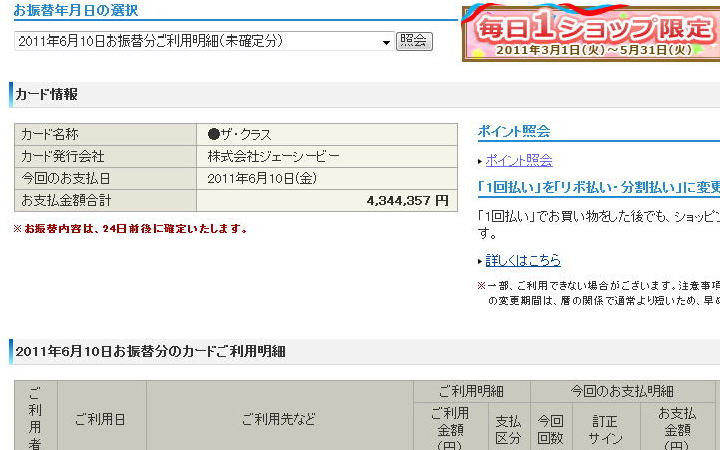Click the ご利用先など column header

click(x=280, y=420)
